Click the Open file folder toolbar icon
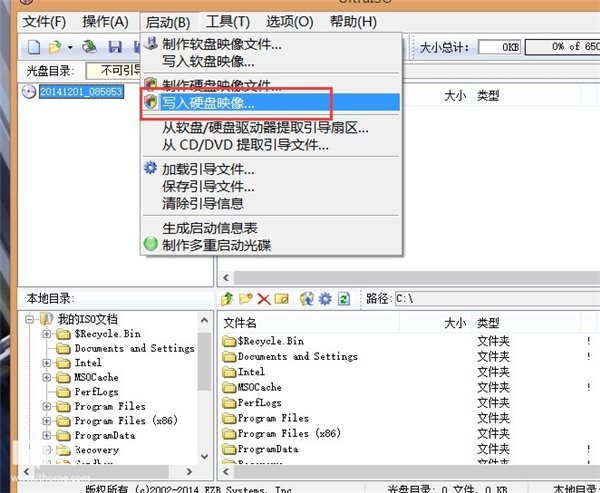The width and height of the screenshot is (600, 493). pyautogui.click(x=56, y=47)
